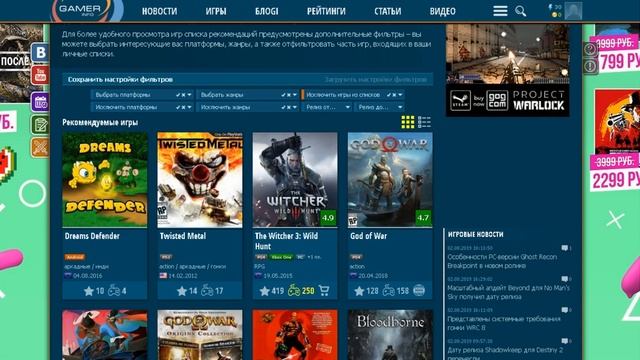Click the orange crossed-tools sidebar icon
Viewport: 640px width, 360px height.
tap(40, 147)
